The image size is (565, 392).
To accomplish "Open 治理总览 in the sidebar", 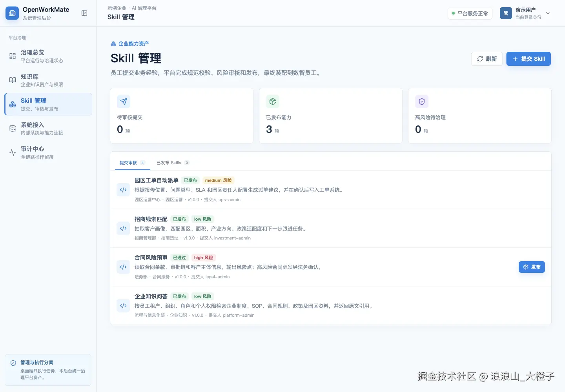I will (x=48, y=56).
